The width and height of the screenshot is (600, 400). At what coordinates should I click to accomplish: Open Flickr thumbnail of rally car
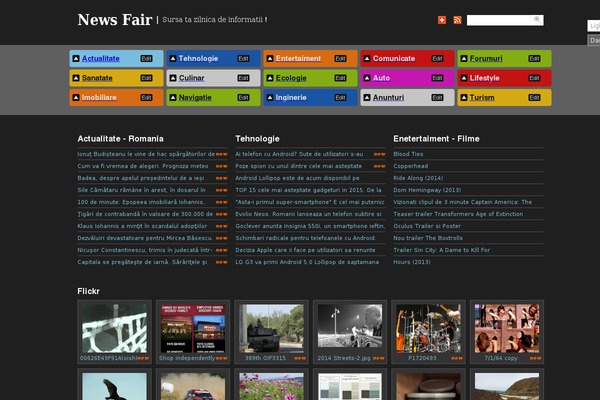(x=193, y=387)
